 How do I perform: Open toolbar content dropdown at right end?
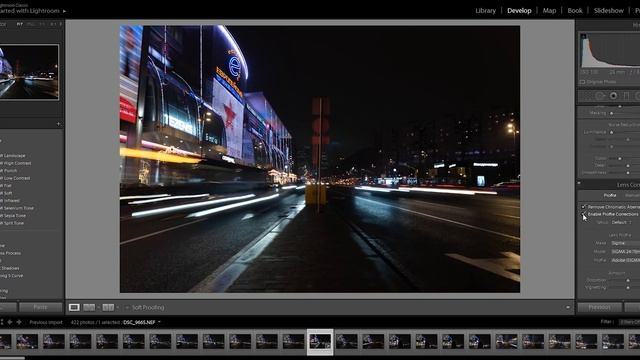coord(568,307)
